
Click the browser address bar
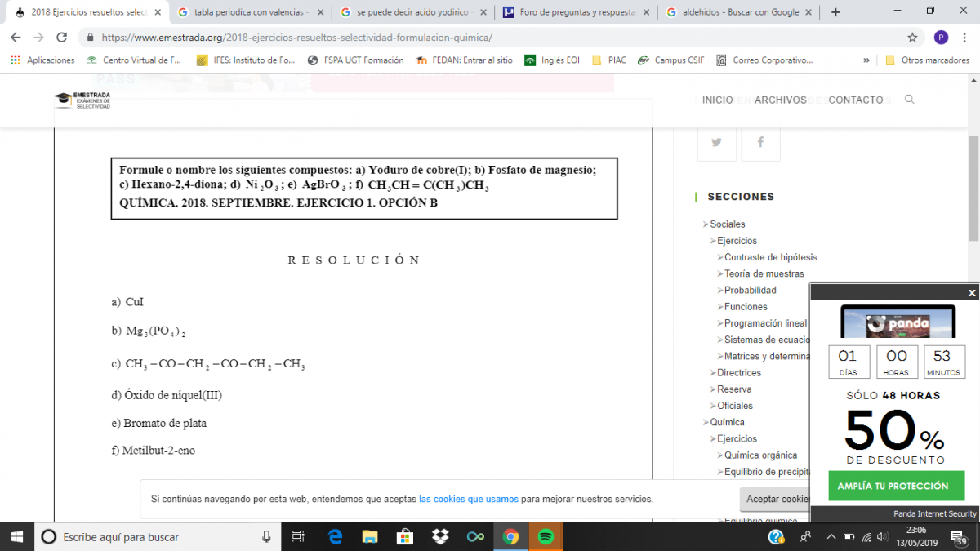(490, 38)
